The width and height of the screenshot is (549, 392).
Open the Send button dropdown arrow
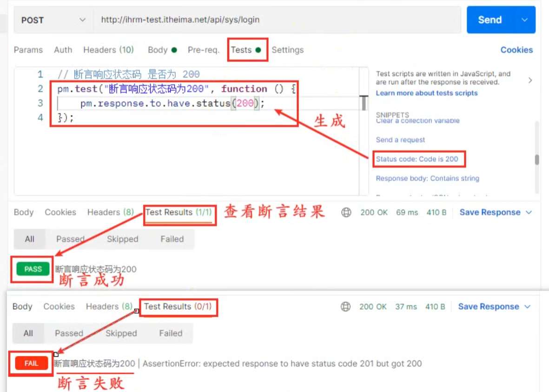[x=525, y=20]
